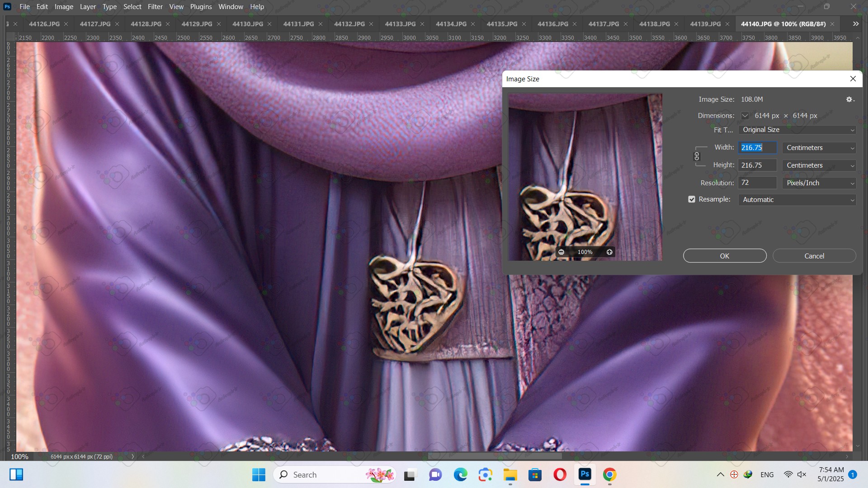This screenshot has height=488, width=868.
Task: Open the widgets panel icon on taskbar
Action: (x=16, y=474)
